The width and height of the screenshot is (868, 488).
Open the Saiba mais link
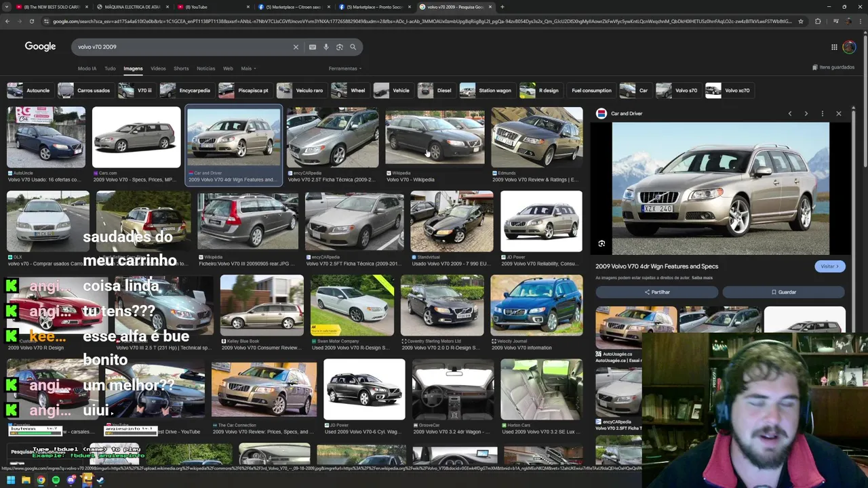(702, 278)
